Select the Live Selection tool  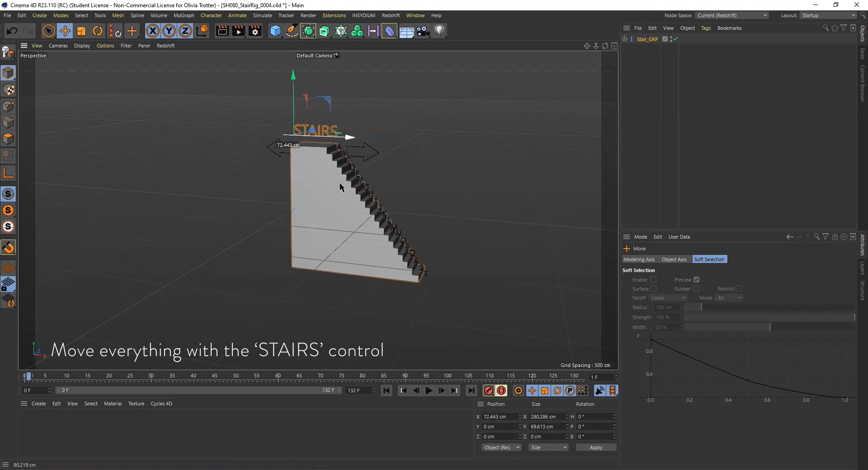click(x=48, y=30)
